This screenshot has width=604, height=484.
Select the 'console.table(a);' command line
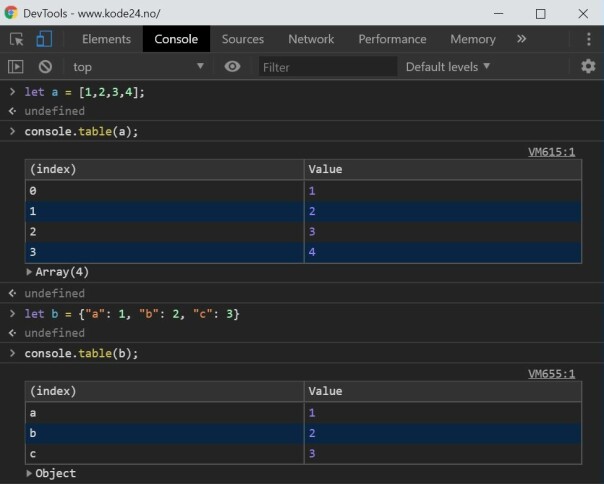pyautogui.click(x=81, y=131)
